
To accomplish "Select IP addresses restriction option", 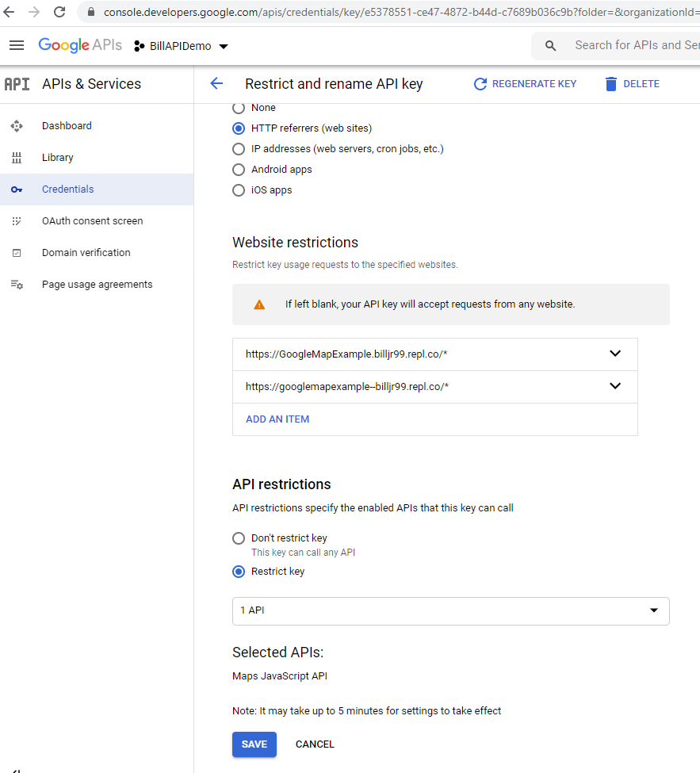I will [239, 149].
